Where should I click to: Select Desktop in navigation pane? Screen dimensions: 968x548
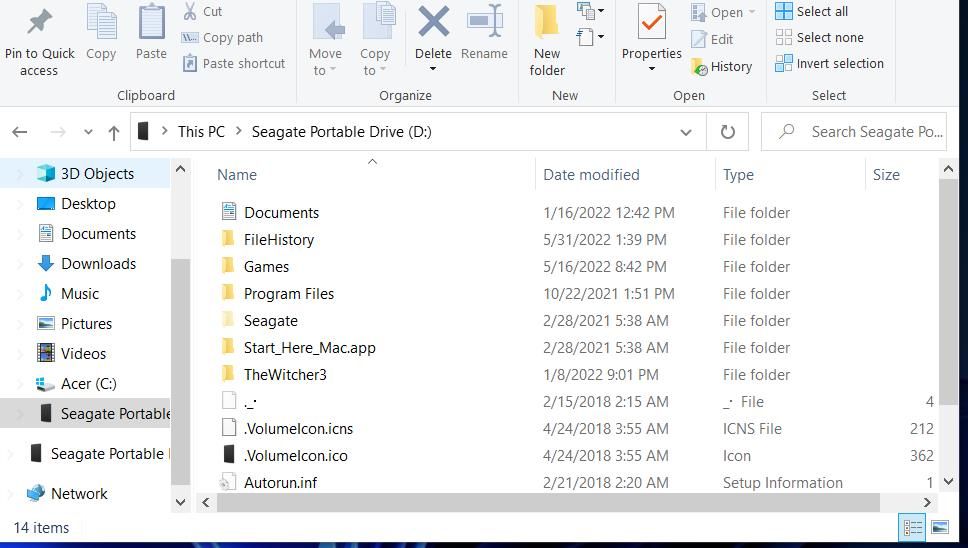[x=86, y=204]
